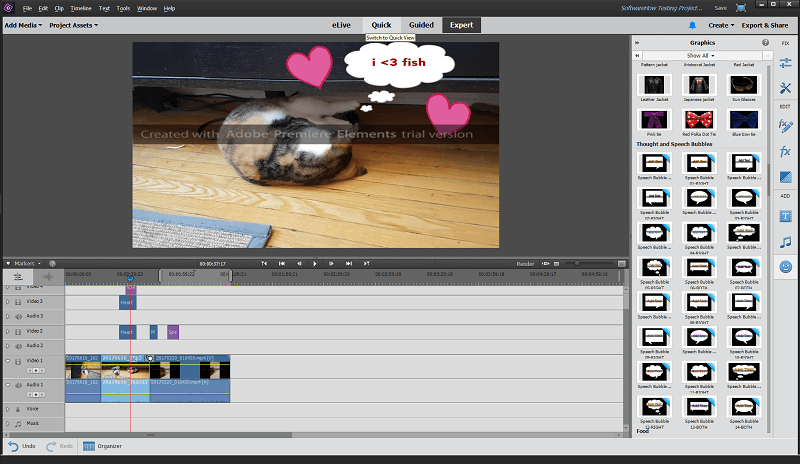This screenshot has width=800, height=464.
Task: Expand the Music track
Action: tap(8, 424)
